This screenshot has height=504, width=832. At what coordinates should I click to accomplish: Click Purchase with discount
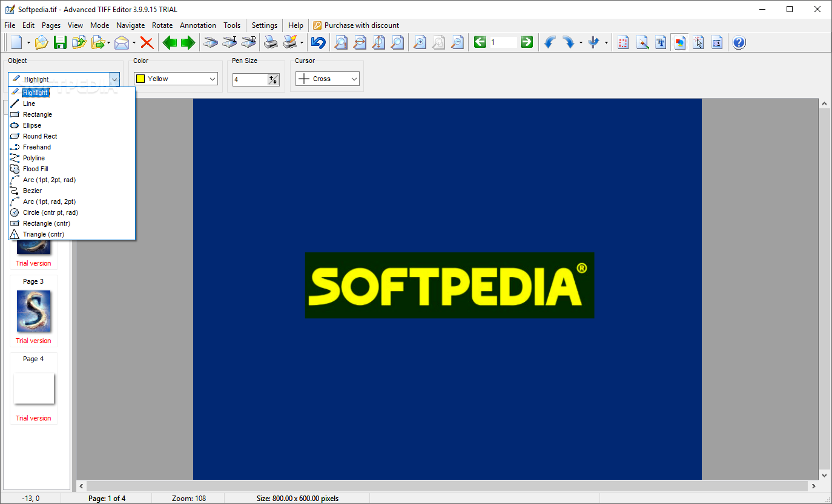coord(356,25)
